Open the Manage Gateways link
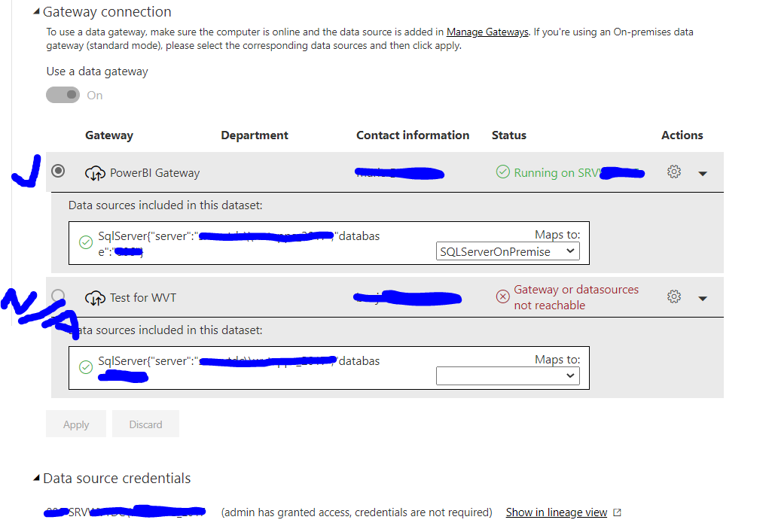772x532 pixels. [487, 32]
